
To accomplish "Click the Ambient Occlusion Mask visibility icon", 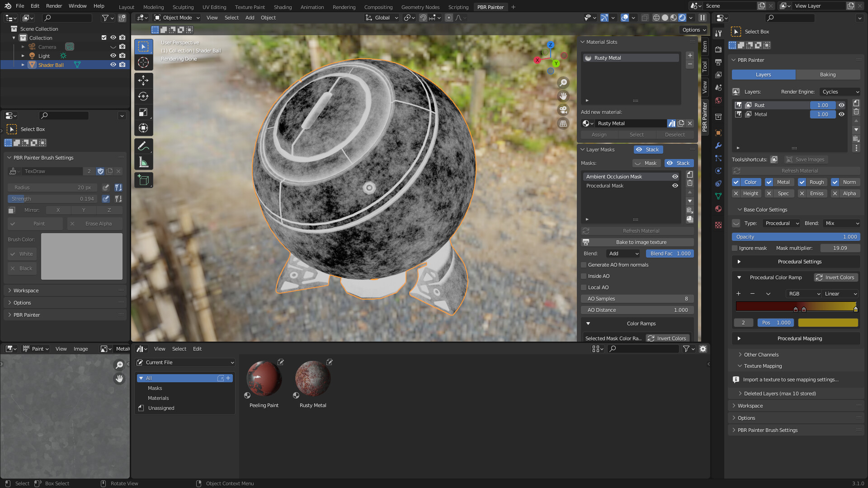I will point(675,176).
